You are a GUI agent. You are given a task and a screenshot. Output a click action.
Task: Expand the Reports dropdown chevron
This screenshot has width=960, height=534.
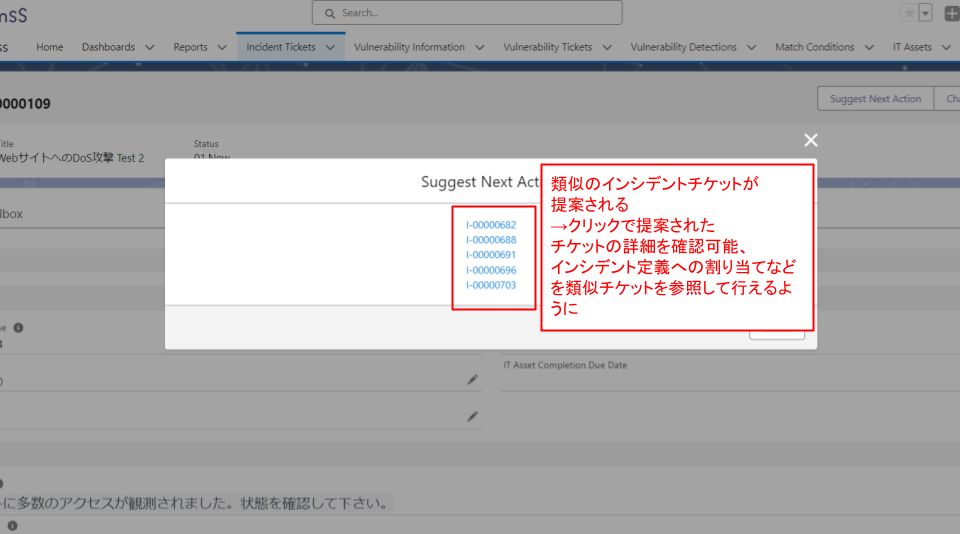point(222,47)
